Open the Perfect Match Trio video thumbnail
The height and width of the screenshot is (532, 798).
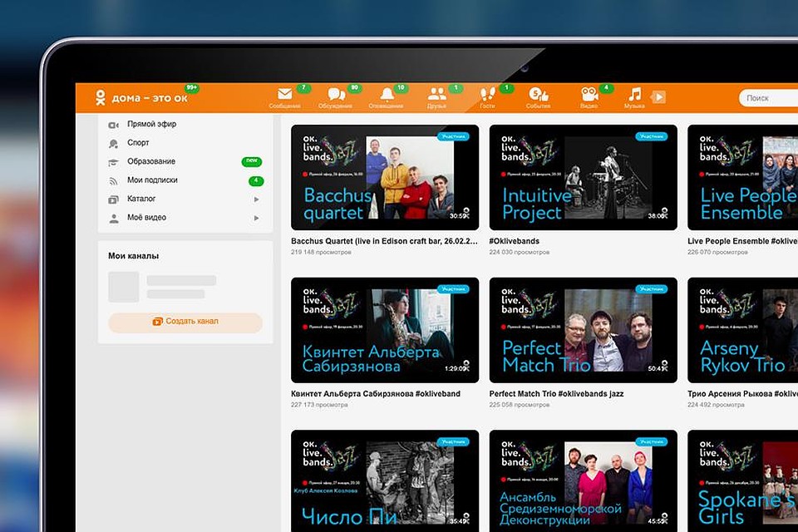(584, 330)
